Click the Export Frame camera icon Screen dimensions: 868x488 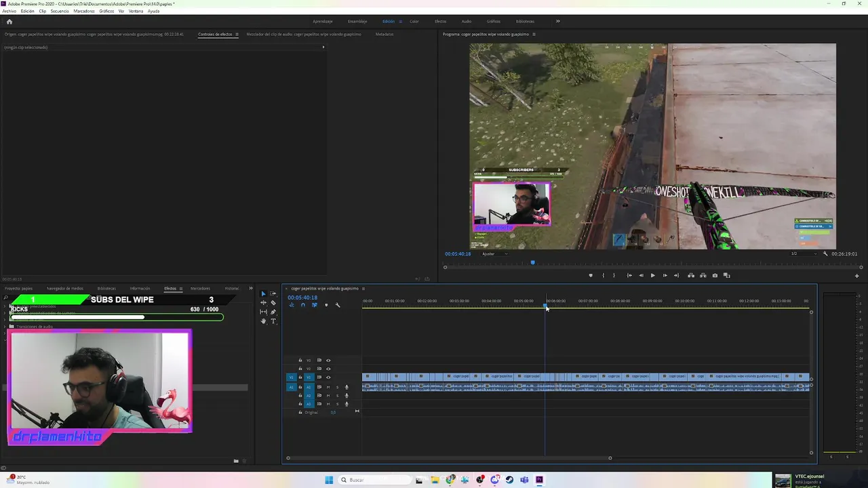click(715, 275)
